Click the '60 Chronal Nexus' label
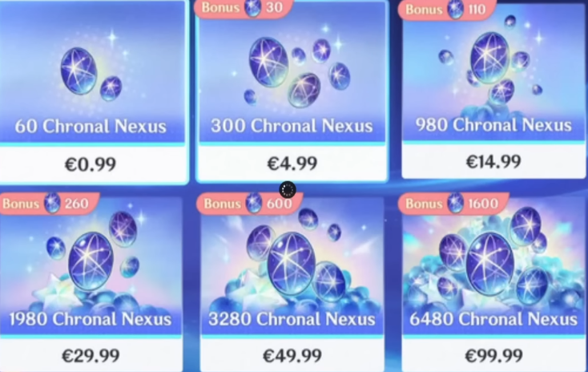Viewport: 588px width, 372px height. [x=91, y=126]
